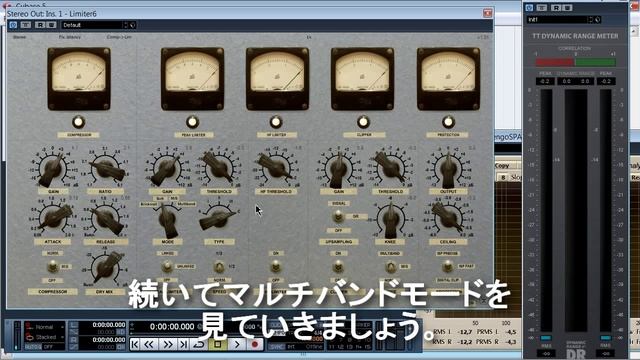This screenshot has width=640, height=360.
Task: Open the Stacked cycle record mode dropdown
Action: 44,337
